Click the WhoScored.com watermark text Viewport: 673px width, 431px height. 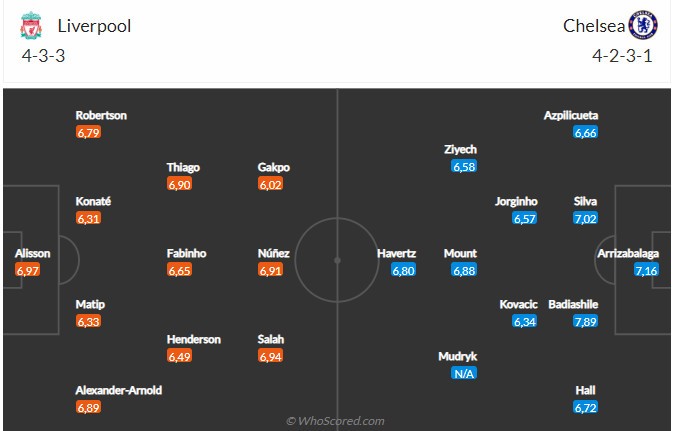335,421
